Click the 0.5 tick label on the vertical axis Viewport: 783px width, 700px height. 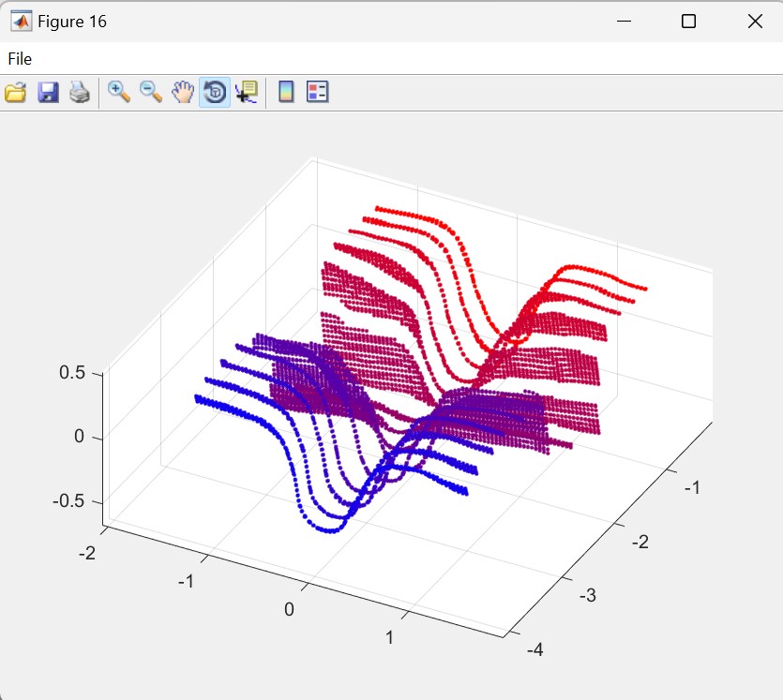click(72, 372)
